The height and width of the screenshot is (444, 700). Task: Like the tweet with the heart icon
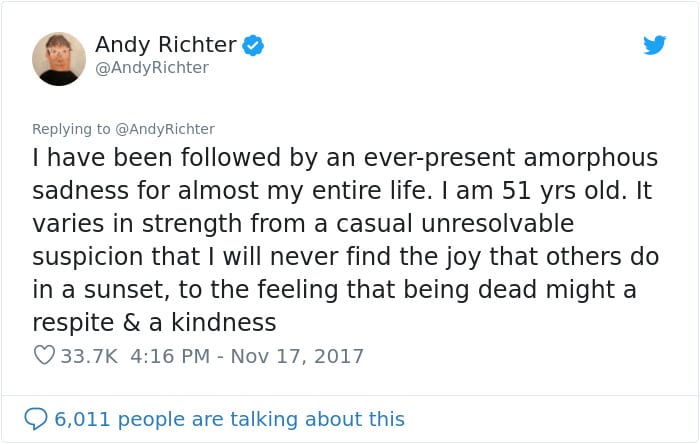click(x=44, y=356)
